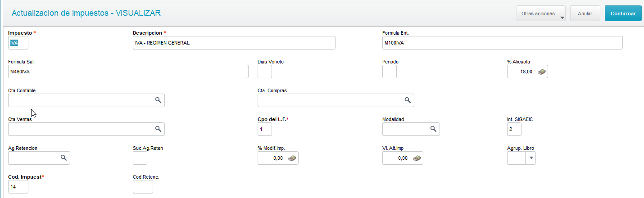The width and height of the screenshot is (644, 198).
Task: Click the Agrup. Libro label
Action: [521, 148]
